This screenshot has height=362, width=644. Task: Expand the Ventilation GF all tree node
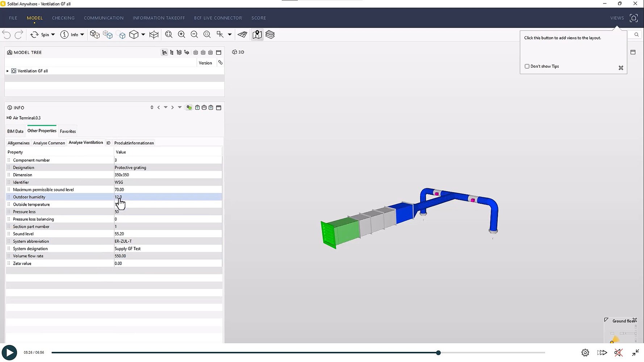point(8,71)
